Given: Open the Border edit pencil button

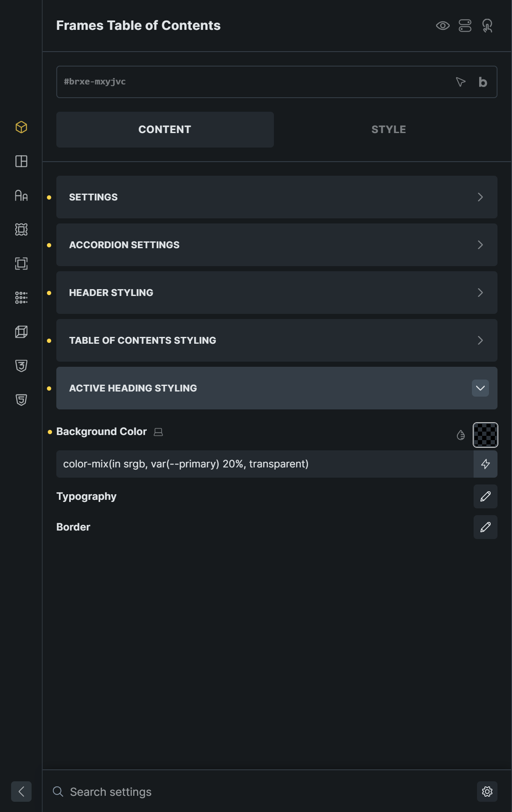Looking at the screenshot, I should [486, 527].
